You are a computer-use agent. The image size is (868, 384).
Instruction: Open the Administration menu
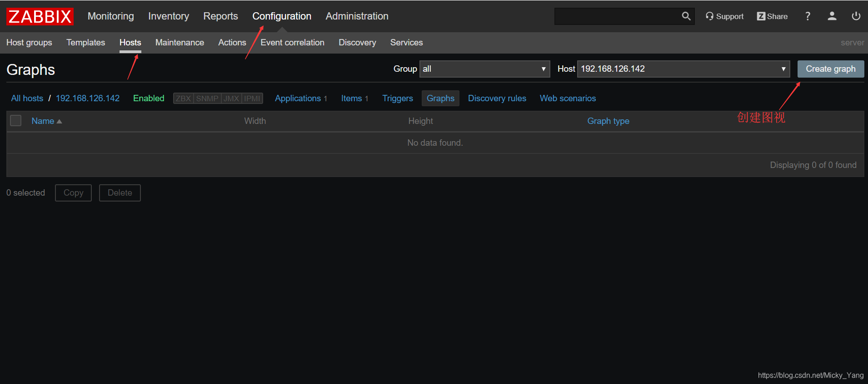(x=357, y=16)
